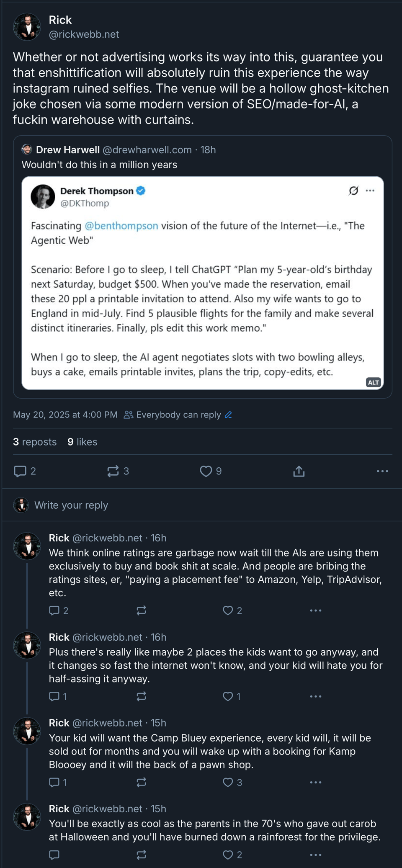Click the Write your reply field
Viewport: 402px width, 868px height.
pyautogui.click(x=71, y=505)
